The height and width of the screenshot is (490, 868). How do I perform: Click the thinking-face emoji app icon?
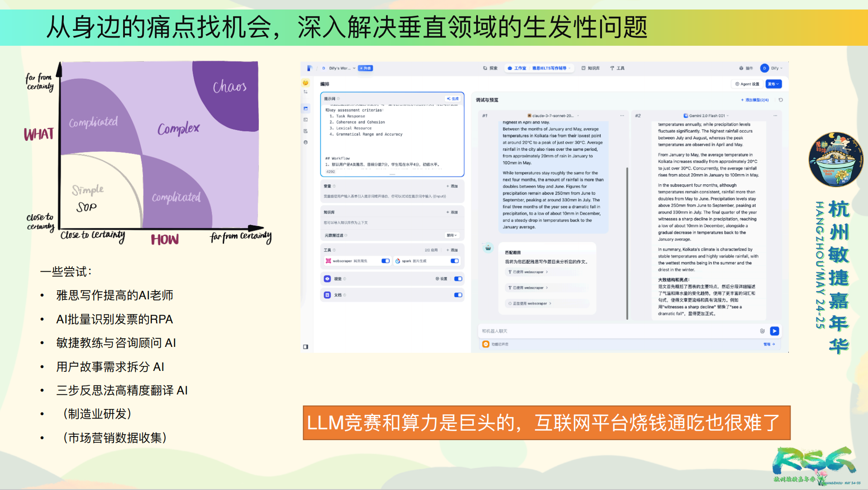click(x=305, y=83)
